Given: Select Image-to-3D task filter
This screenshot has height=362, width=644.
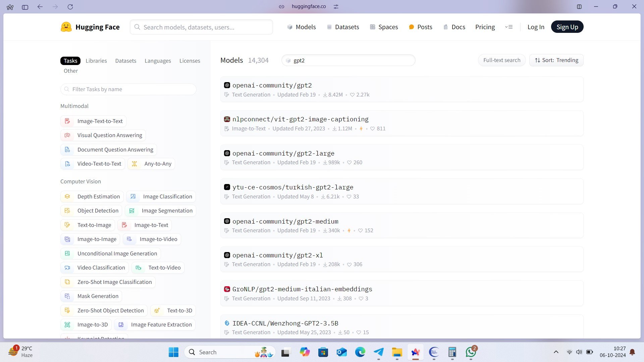Looking at the screenshot, I should click(x=86, y=324).
